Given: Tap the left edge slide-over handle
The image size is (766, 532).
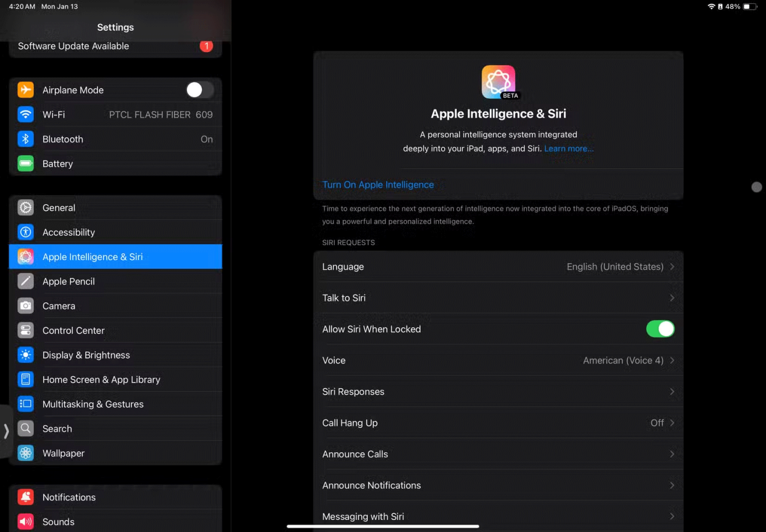Looking at the screenshot, I should pos(6,431).
